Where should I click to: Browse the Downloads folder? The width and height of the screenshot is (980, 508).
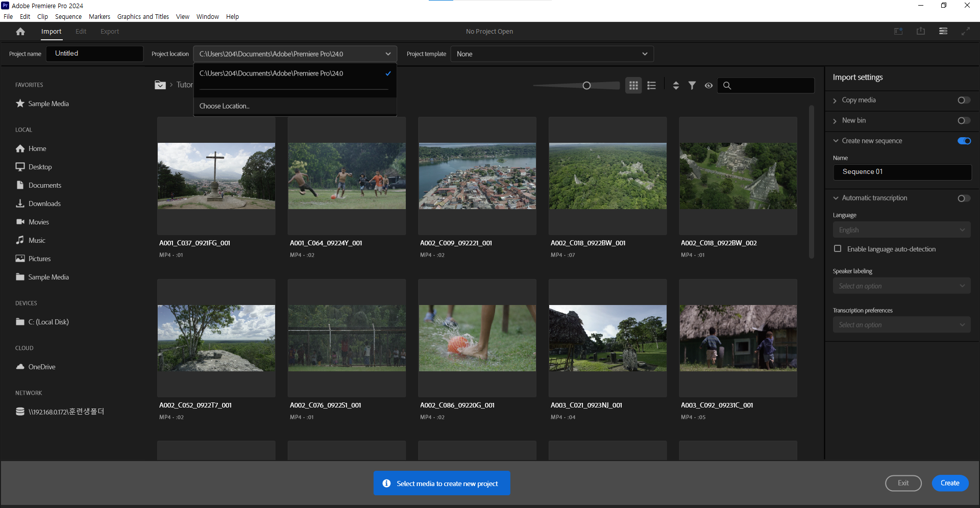click(38, 204)
